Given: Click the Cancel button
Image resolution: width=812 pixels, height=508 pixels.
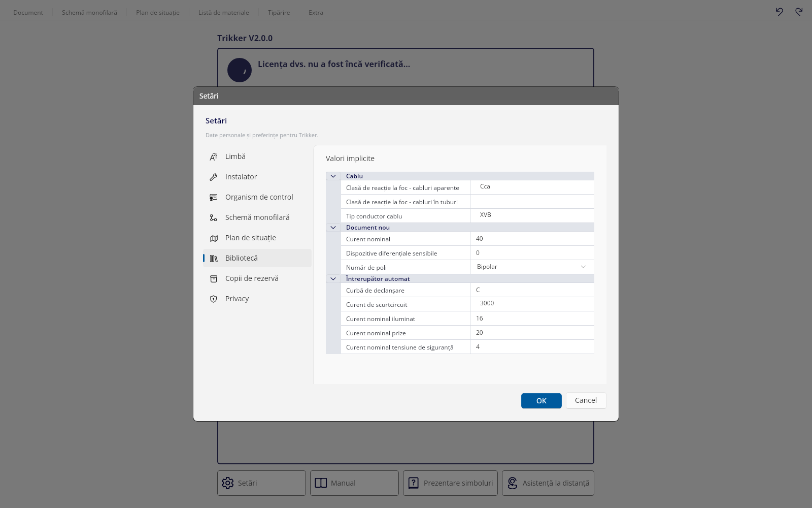Looking at the screenshot, I should coord(586,400).
